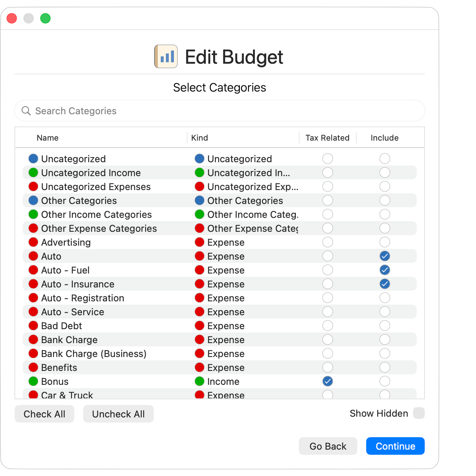Enable Tax Related for Advertising
This screenshot has height=476, width=476.
[327, 242]
